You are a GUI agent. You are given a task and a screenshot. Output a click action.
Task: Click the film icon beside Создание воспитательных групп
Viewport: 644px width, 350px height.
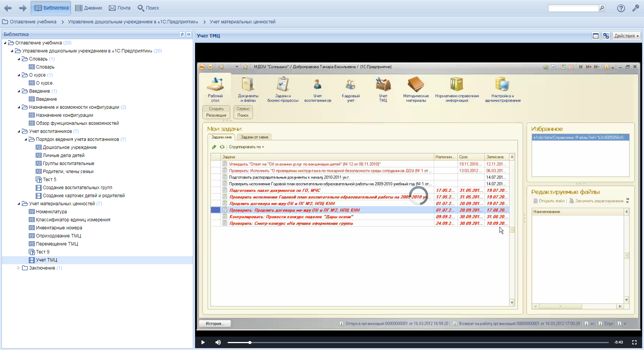[x=39, y=188]
